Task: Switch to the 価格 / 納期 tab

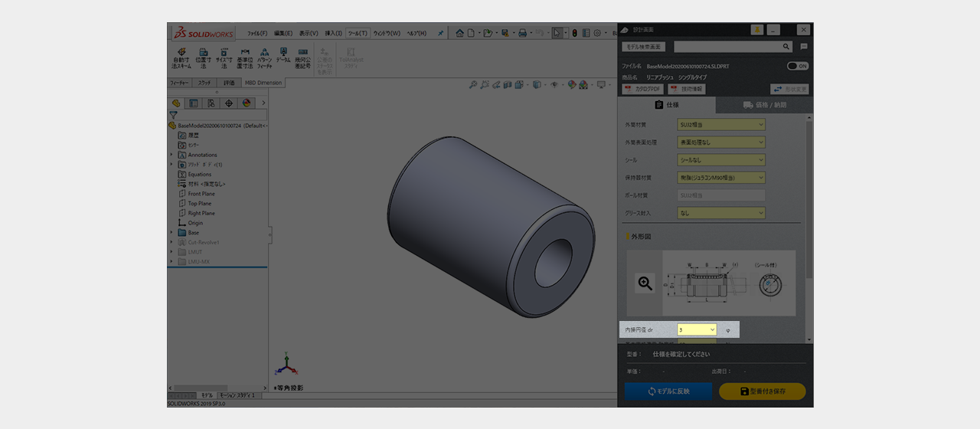Action: click(764, 105)
